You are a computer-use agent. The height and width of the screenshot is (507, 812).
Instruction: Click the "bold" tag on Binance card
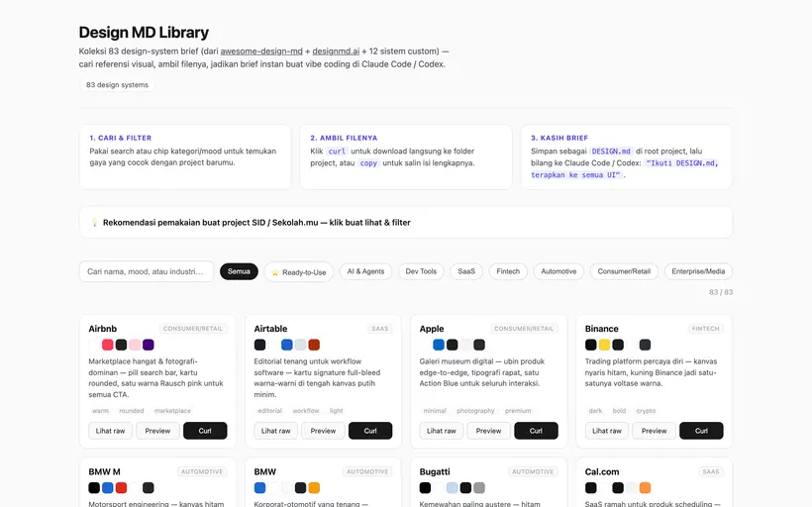pos(619,411)
